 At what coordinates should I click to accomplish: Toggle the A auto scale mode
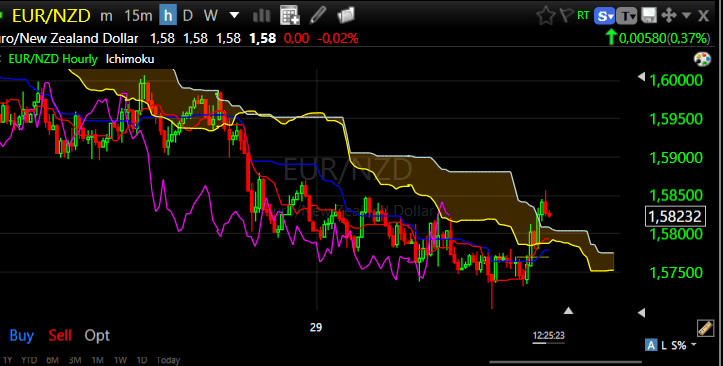pos(651,345)
